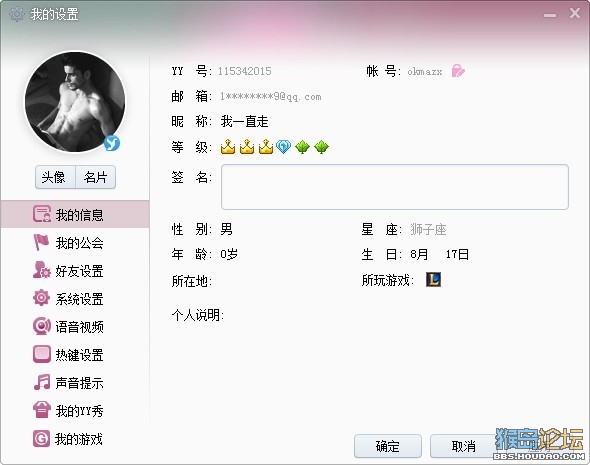Image resolution: width=590 pixels, height=465 pixels.
Task: Open 热键设置 page
Action: pyautogui.click(x=75, y=355)
